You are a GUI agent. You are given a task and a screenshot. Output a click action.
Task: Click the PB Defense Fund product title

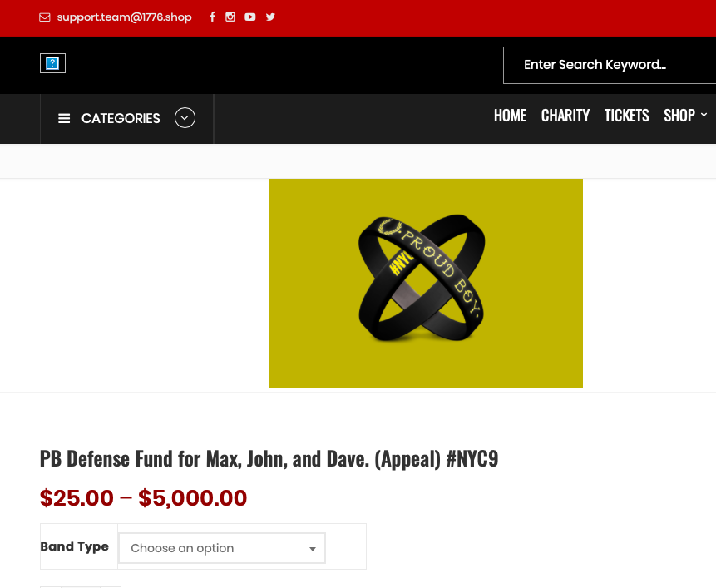(269, 459)
